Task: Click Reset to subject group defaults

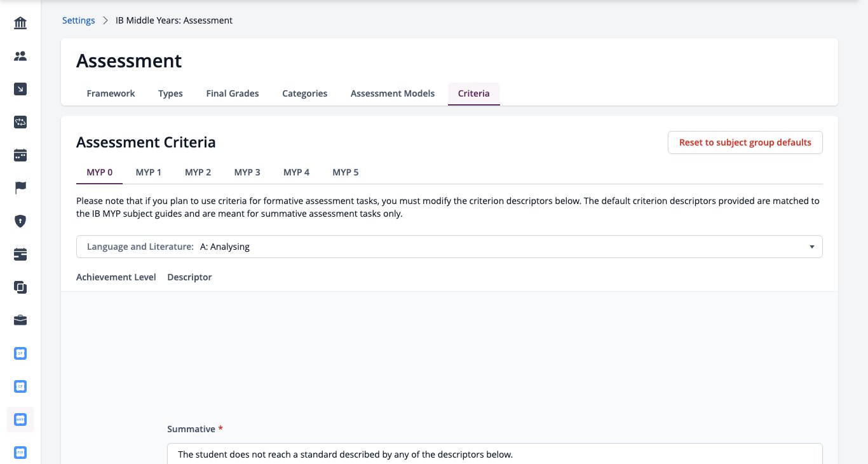Action: pyautogui.click(x=745, y=142)
